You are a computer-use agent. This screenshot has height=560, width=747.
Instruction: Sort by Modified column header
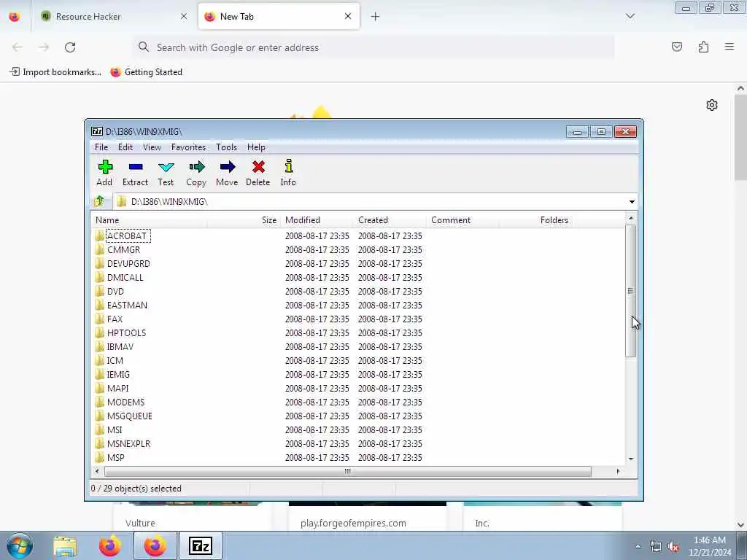[317, 220]
